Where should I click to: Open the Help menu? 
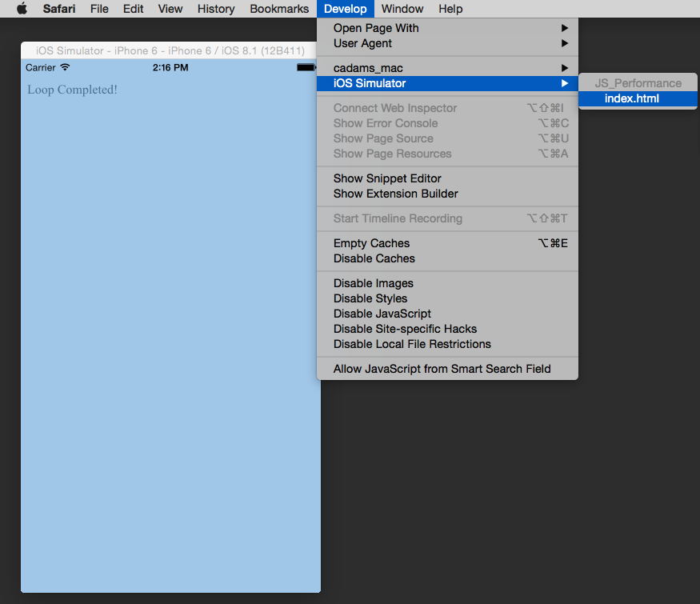coord(450,9)
